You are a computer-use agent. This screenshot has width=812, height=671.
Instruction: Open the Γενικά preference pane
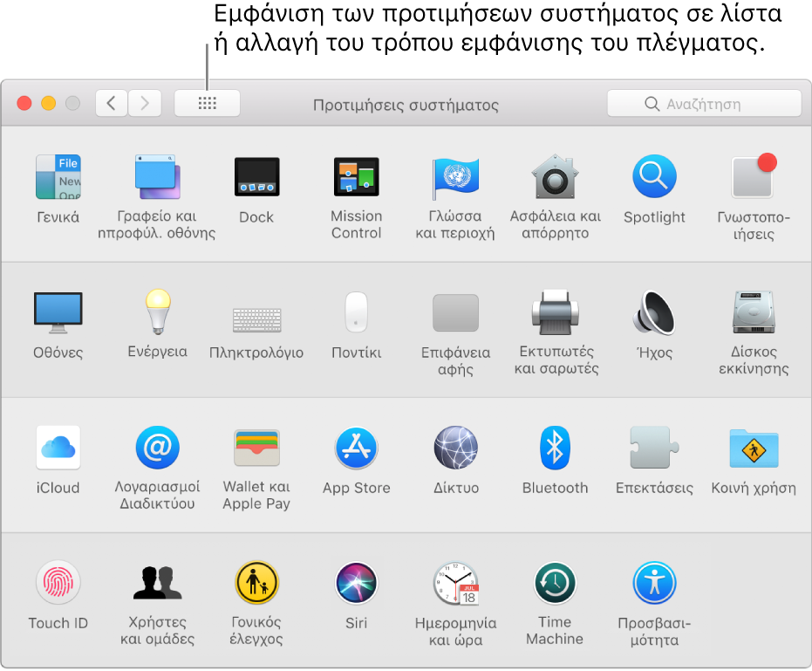click(x=58, y=176)
